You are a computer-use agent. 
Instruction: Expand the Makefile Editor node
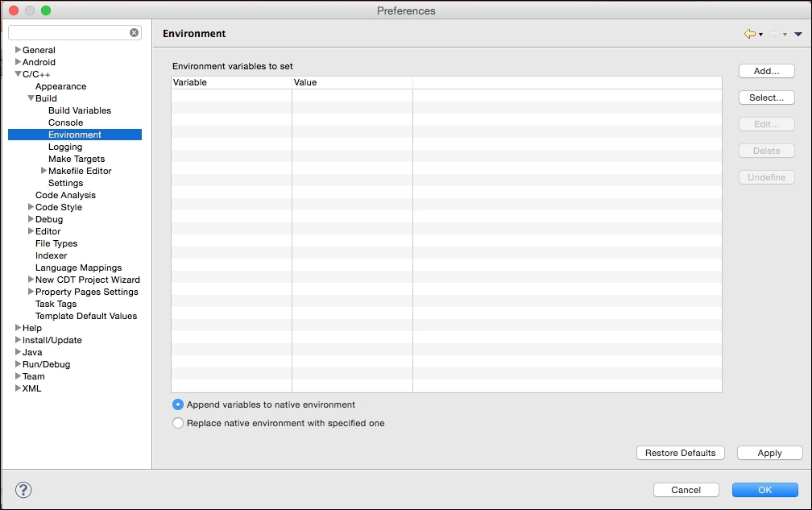[x=43, y=171]
